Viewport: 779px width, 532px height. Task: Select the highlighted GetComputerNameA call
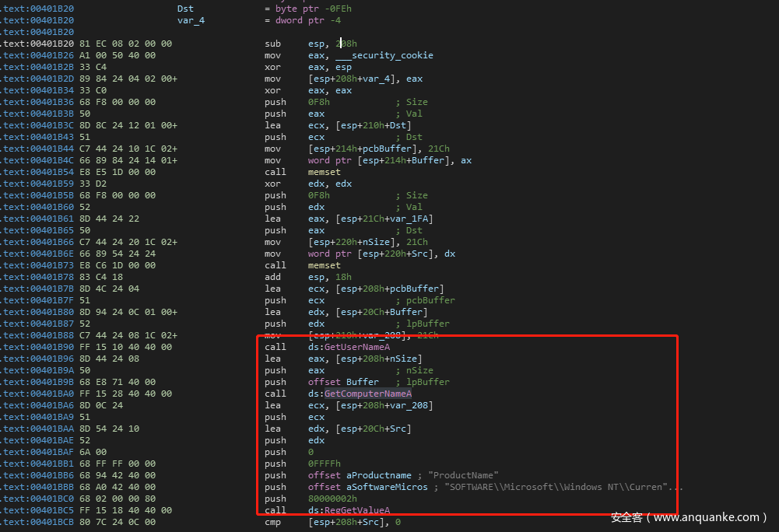tap(367, 394)
